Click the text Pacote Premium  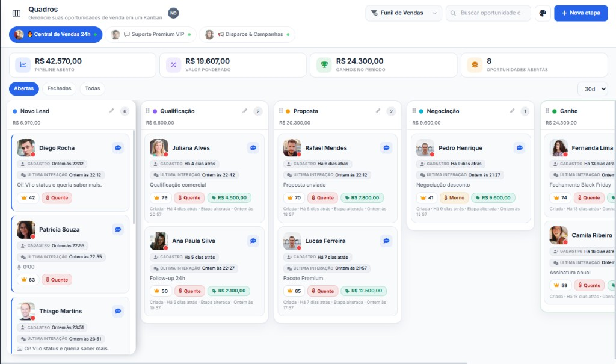point(303,278)
